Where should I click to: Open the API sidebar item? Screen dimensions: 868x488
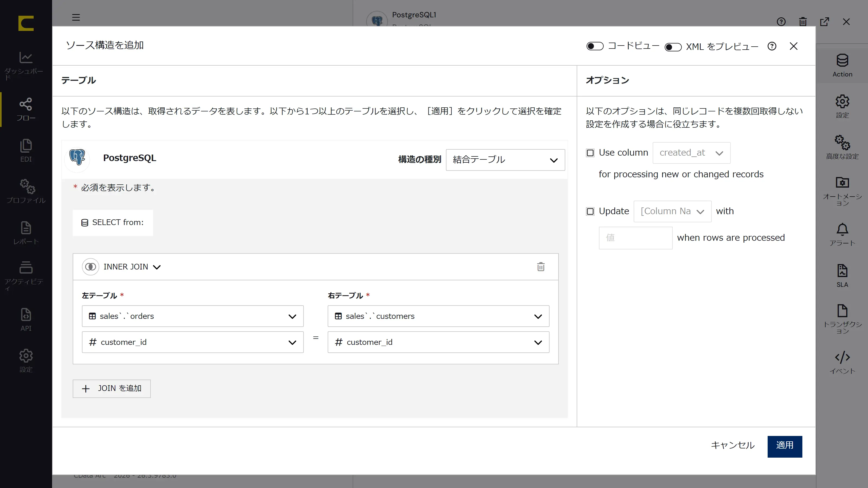[26, 320]
